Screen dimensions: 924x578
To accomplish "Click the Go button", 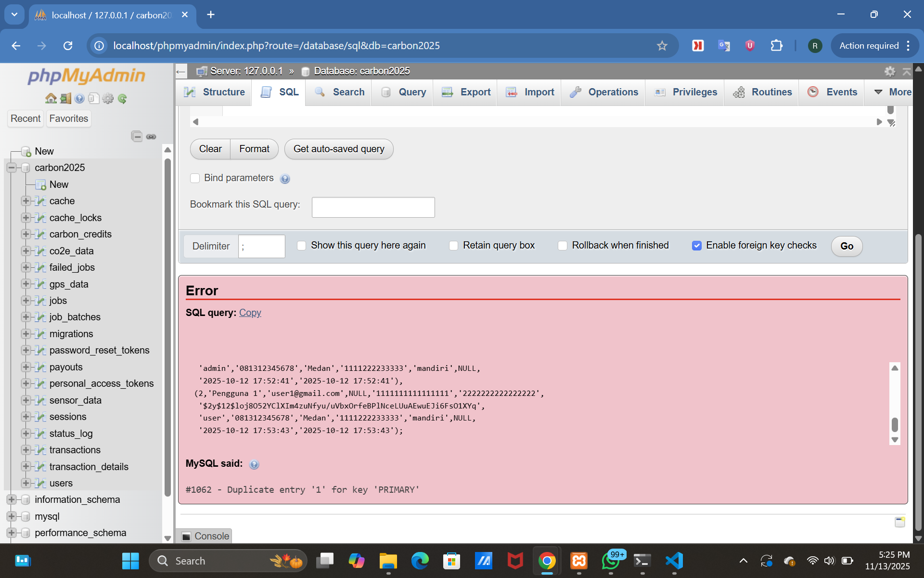I will coord(847,246).
